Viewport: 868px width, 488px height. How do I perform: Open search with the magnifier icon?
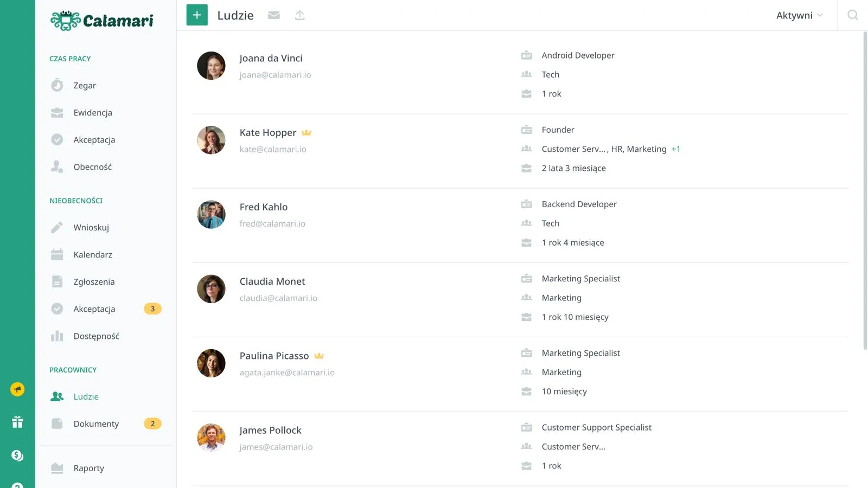[x=852, y=15]
